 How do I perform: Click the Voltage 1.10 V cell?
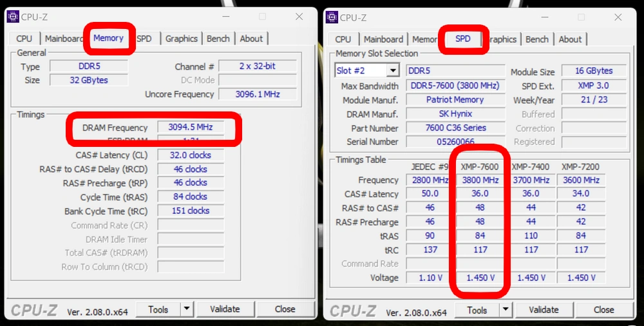[x=430, y=278]
